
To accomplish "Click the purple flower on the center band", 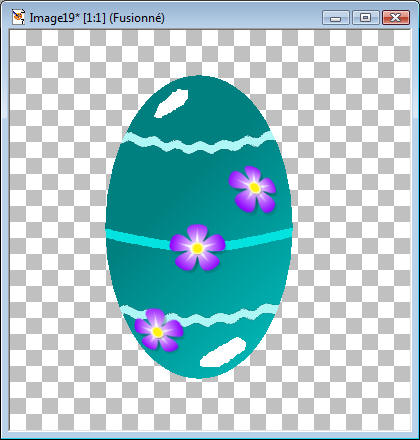I will click(x=197, y=247).
